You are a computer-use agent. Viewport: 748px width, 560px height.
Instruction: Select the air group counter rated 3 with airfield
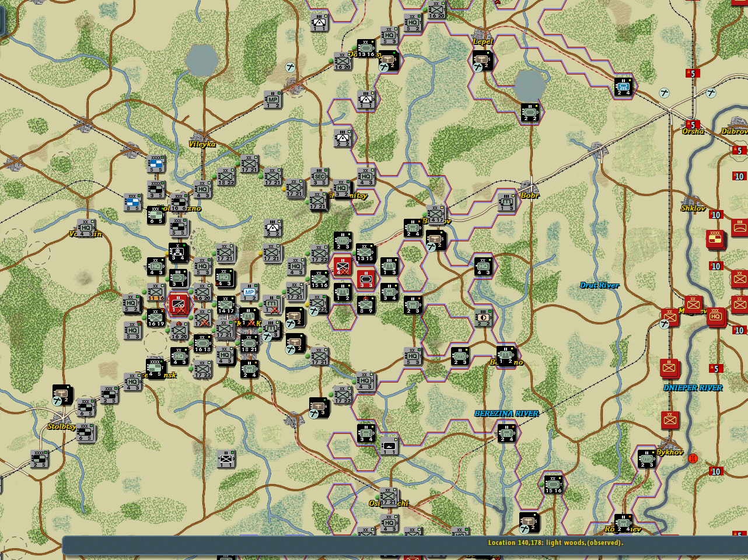[319, 408]
